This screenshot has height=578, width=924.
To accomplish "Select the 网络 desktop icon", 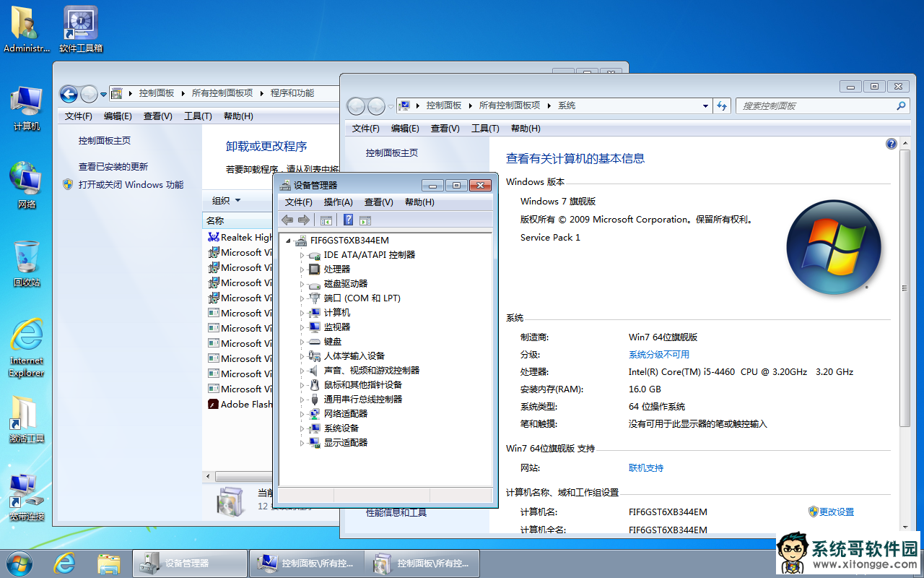I will (27, 186).
